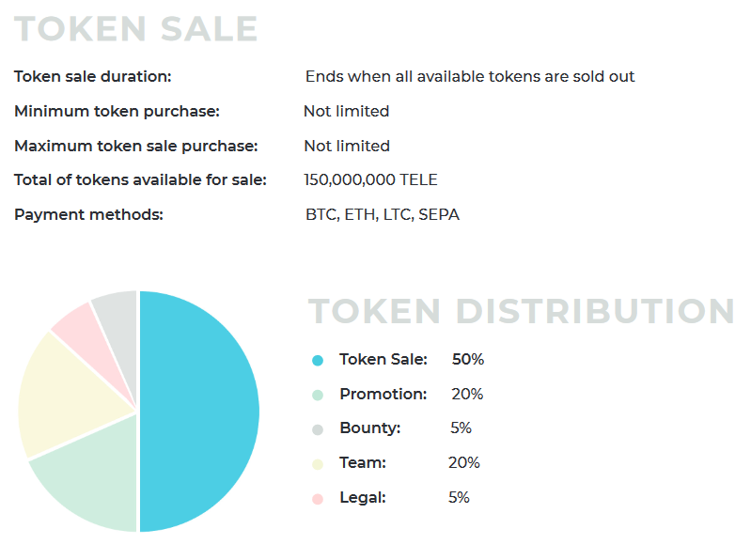This screenshot has height=560, width=751.
Task: Click the "TOKEN DISTRIBUTION" heading
Action: [522, 312]
